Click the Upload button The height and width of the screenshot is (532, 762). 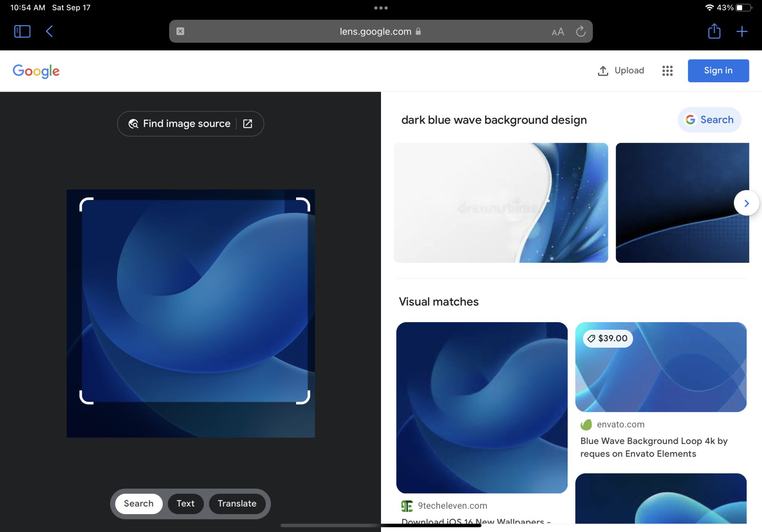[x=621, y=71]
